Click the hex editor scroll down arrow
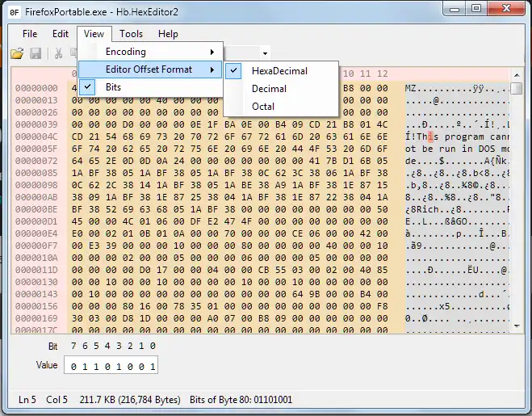This screenshot has height=416, width=532. click(517, 326)
